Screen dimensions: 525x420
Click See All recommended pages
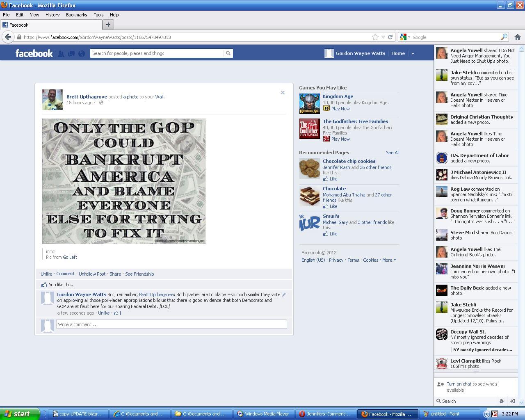click(x=393, y=153)
